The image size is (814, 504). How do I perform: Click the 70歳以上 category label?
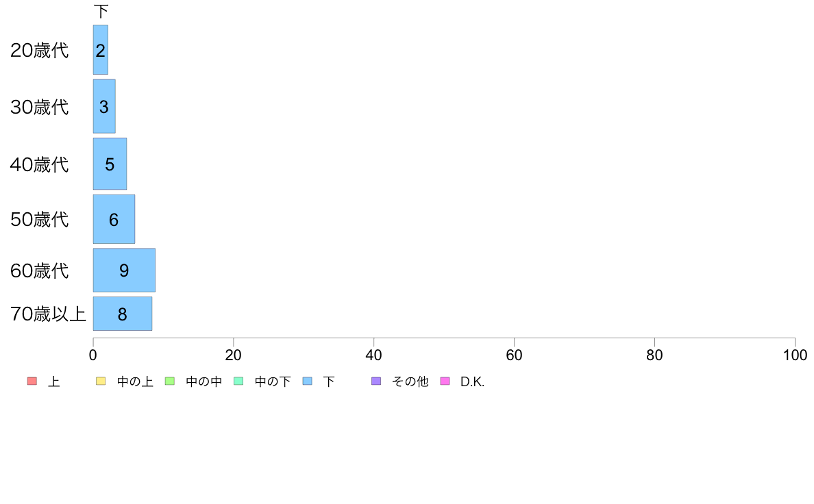tap(48, 314)
